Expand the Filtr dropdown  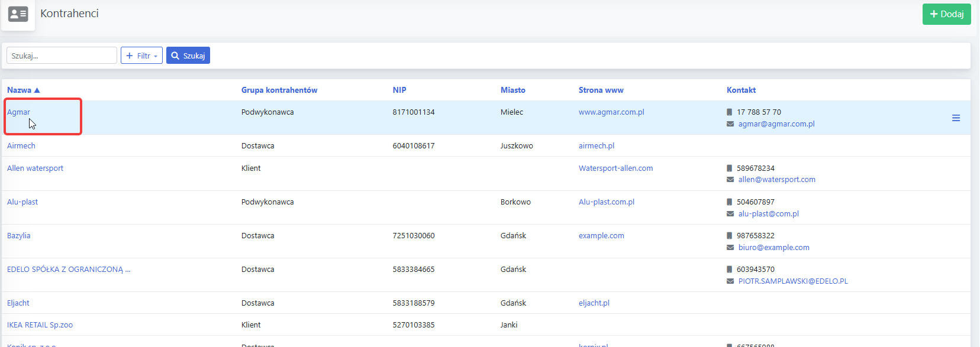click(141, 56)
